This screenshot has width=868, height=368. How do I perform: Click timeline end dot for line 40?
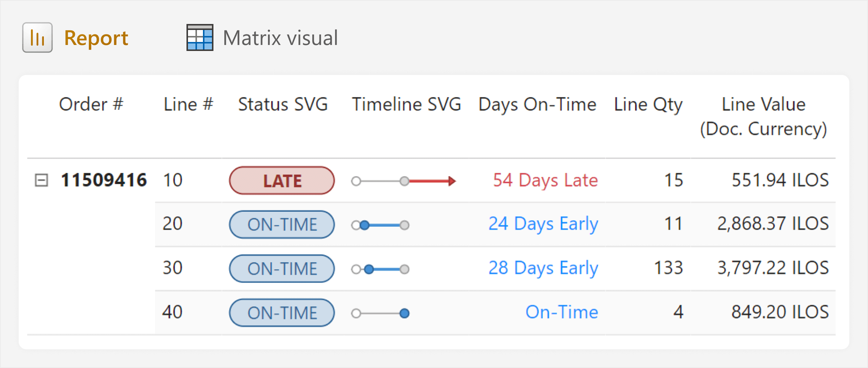404,313
